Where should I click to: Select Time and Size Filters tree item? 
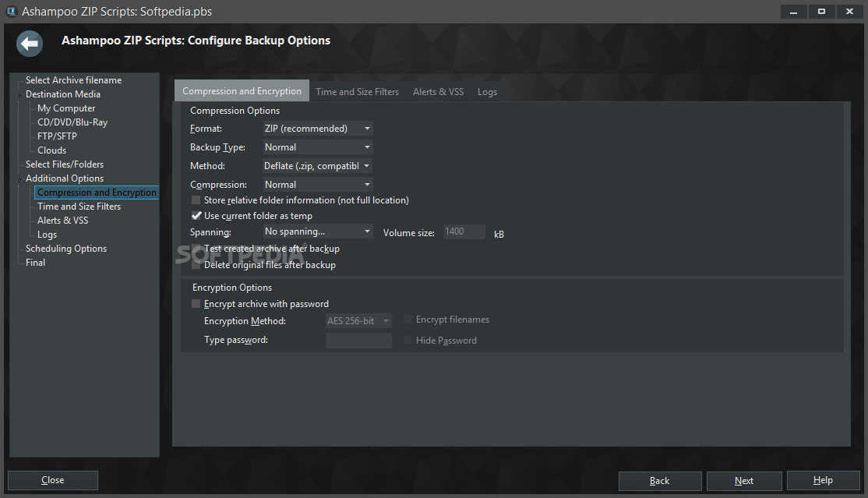tap(79, 207)
